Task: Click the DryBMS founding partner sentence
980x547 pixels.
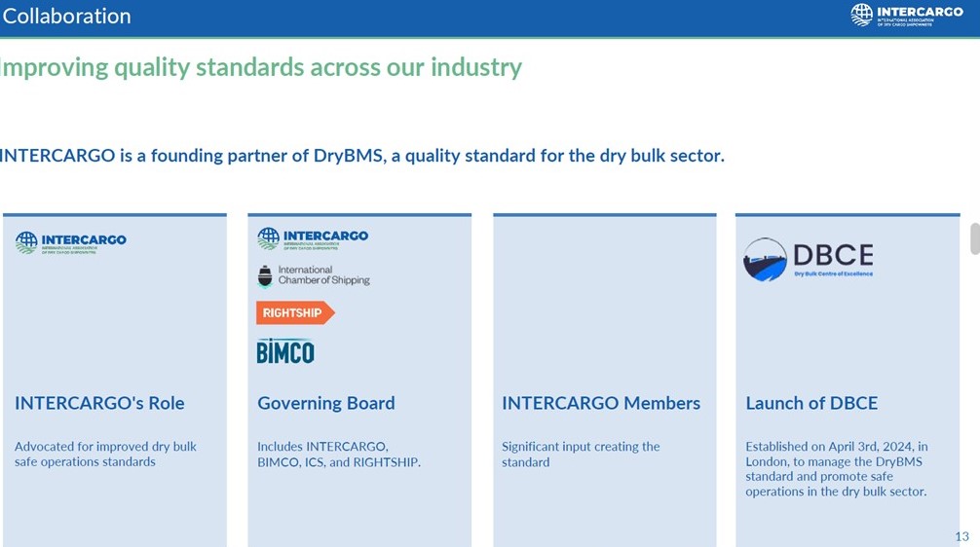Action: 361,156
